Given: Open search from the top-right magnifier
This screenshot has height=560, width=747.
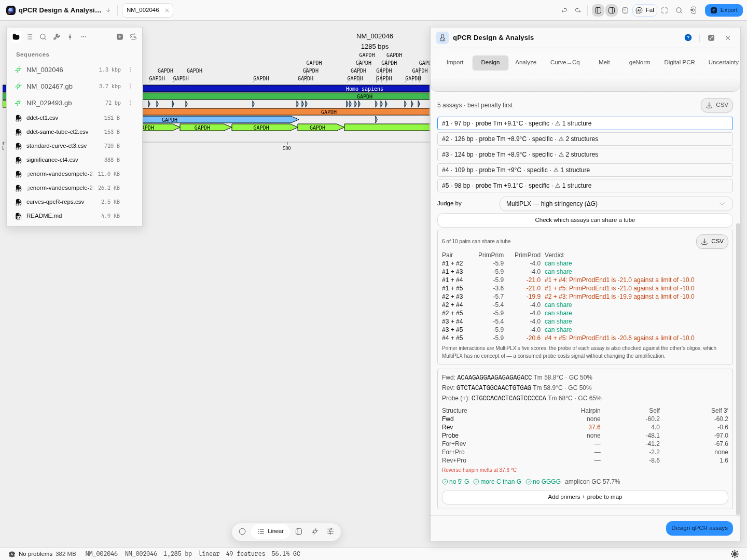Looking at the screenshot, I should [x=679, y=10].
